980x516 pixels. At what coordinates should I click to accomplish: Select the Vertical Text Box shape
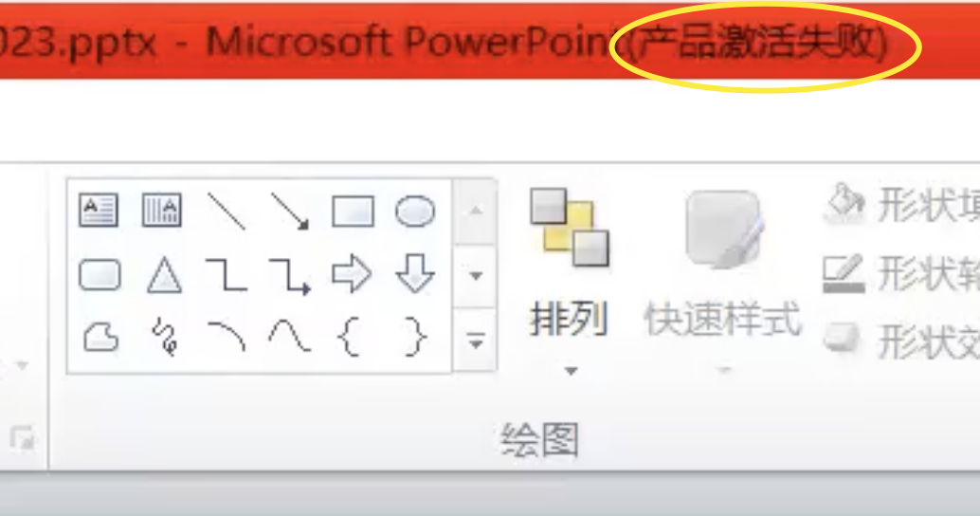(x=162, y=211)
